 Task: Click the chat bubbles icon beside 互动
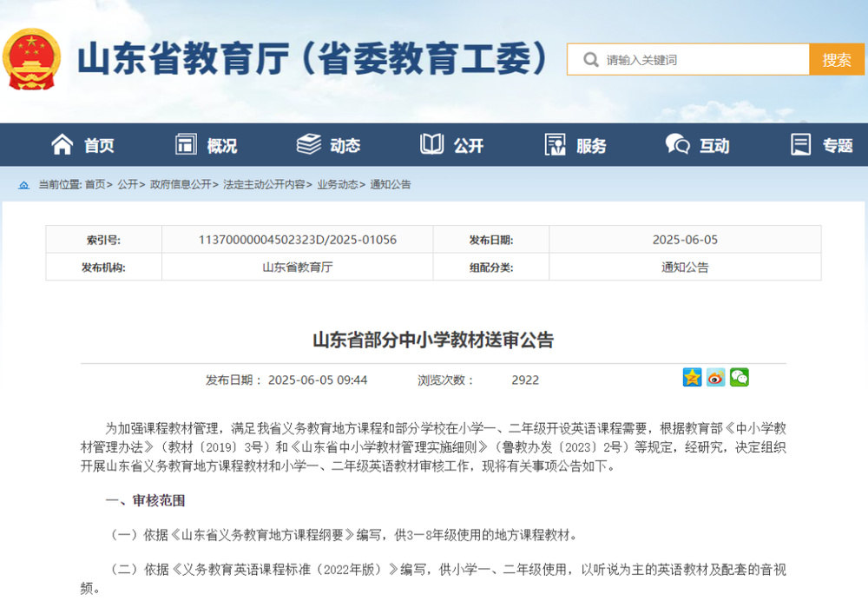pyautogui.click(x=677, y=145)
